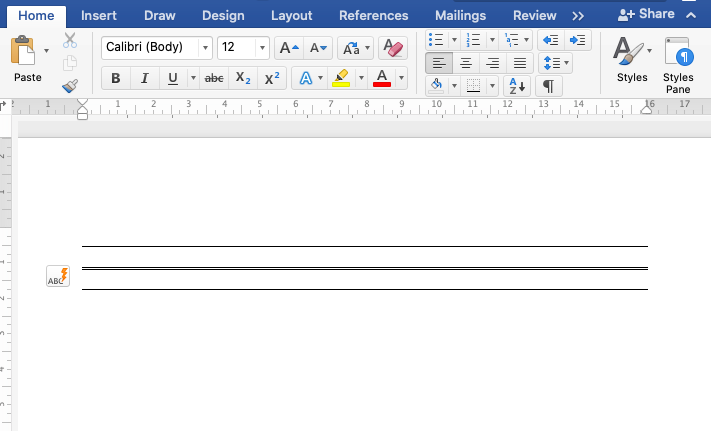Switch to the References tab
The width and height of the screenshot is (711, 431).
pyautogui.click(x=374, y=16)
